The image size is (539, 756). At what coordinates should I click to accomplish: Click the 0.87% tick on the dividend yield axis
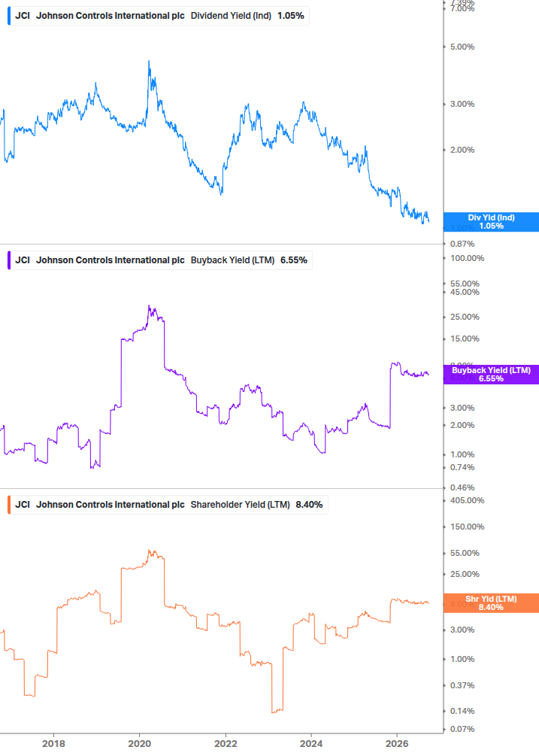[x=462, y=244]
